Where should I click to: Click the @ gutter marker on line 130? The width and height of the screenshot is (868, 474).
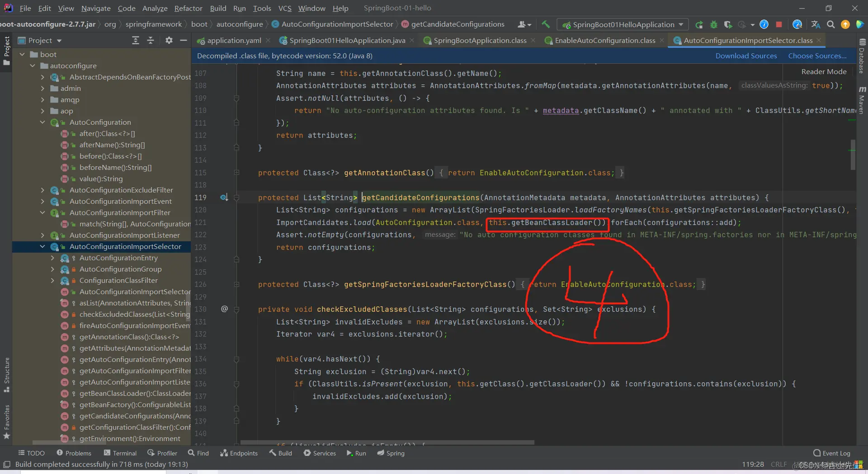coord(224,309)
